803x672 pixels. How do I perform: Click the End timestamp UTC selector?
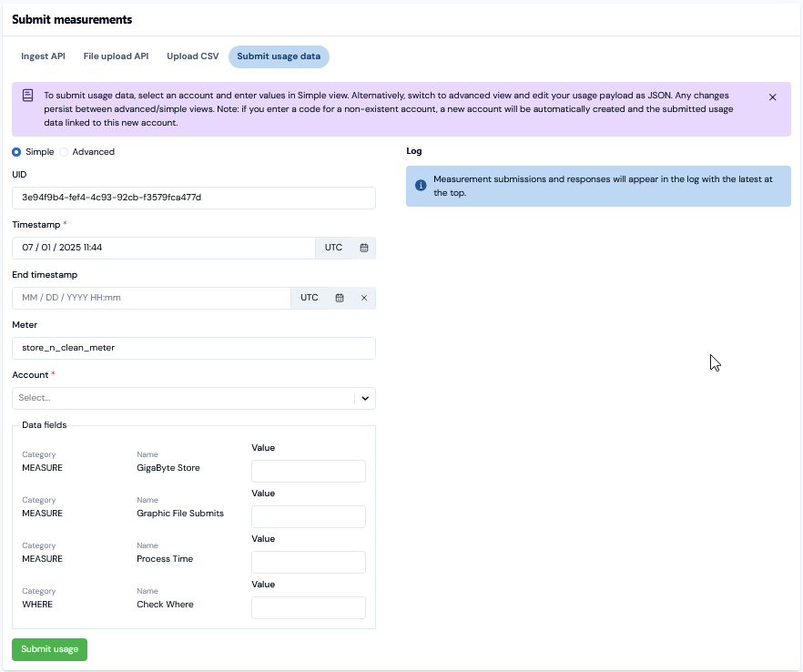coord(310,298)
